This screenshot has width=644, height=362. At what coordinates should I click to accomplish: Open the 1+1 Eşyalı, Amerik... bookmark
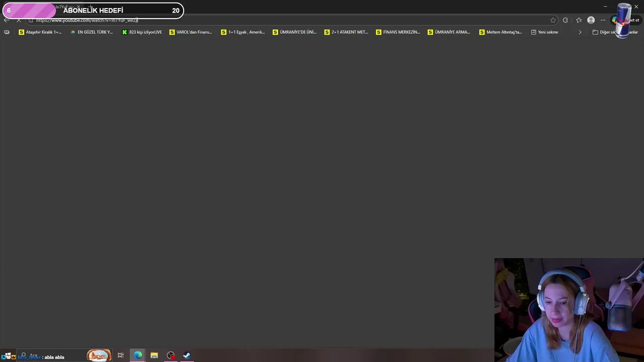coord(243,32)
